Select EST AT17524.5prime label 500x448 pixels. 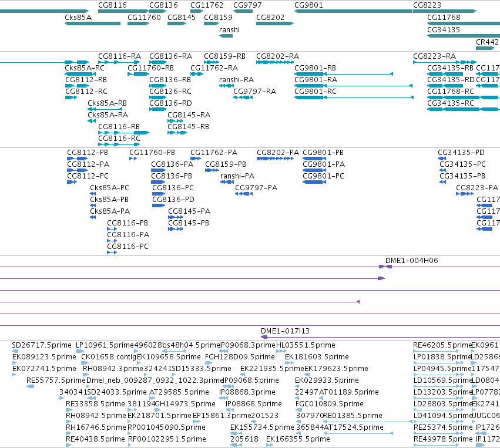[x=353, y=427]
